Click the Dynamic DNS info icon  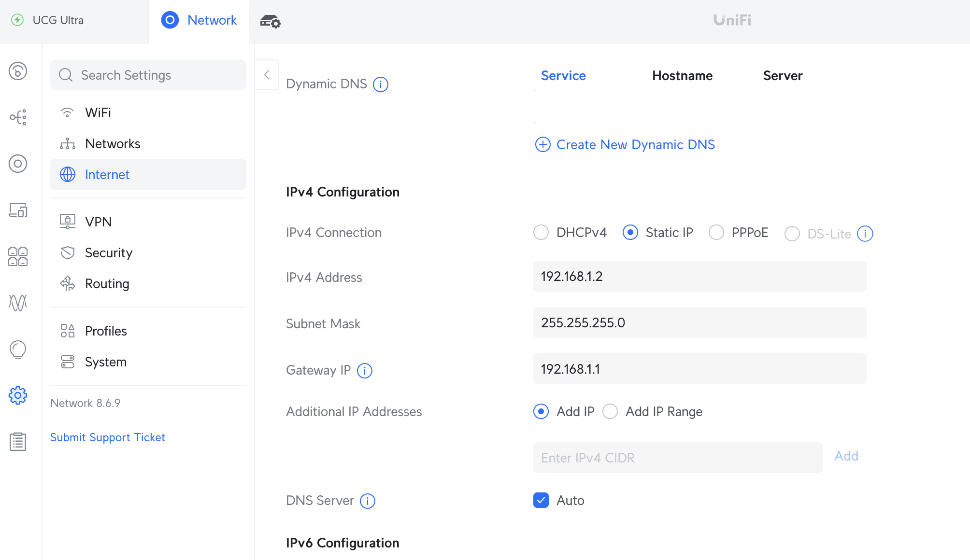pyautogui.click(x=381, y=84)
